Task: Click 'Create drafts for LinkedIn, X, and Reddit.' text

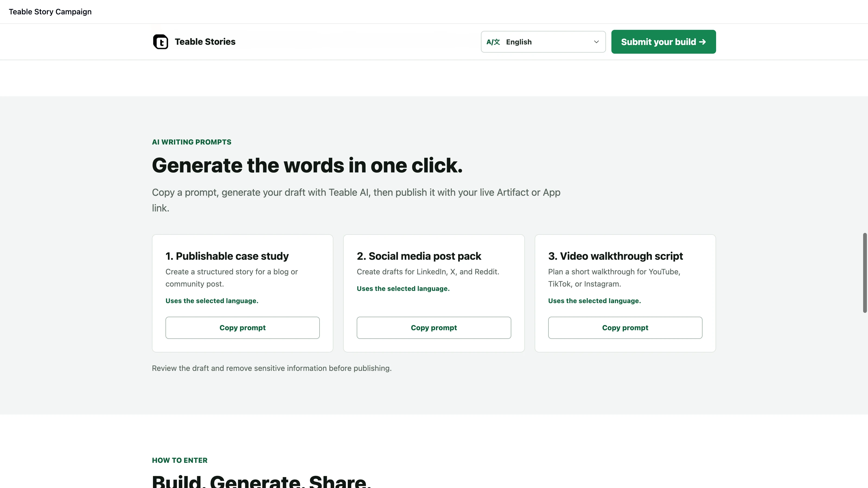Action: click(x=428, y=272)
